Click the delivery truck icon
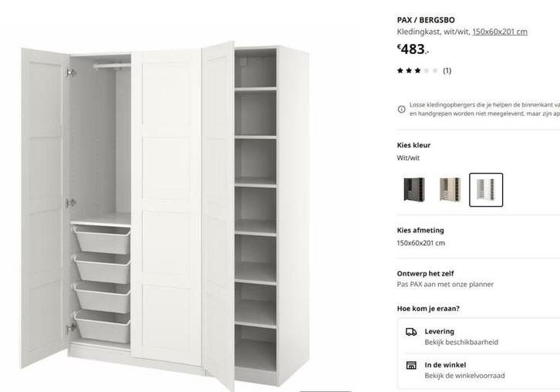The height and width of the screenshot is (392, 560). tap(411, 332)
